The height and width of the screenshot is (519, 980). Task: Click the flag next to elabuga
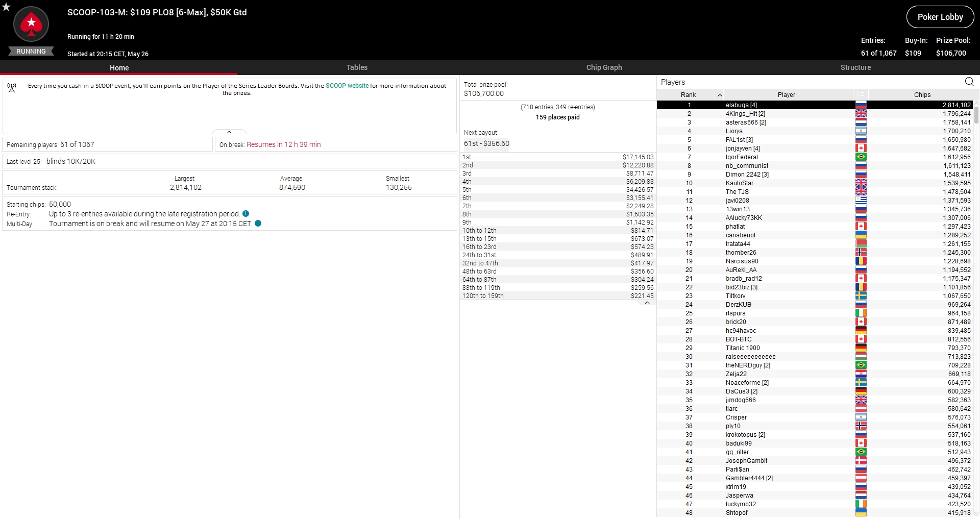(861, 105)
